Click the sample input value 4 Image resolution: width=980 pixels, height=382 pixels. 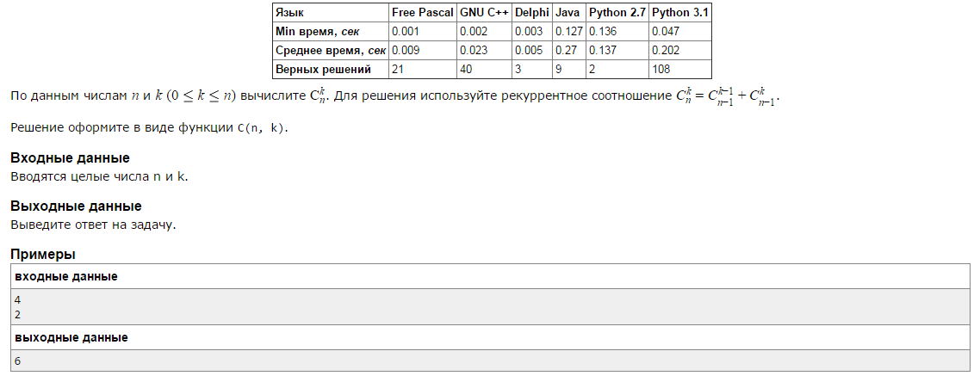coord(17,299)
